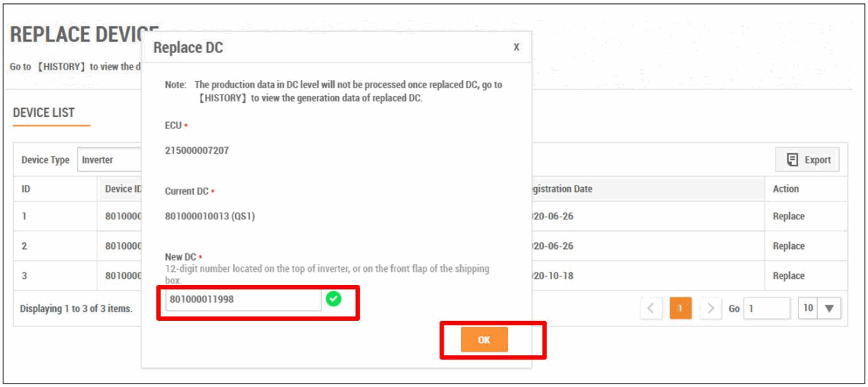
Task: Click the OK button in Replace DC dialog
Action: 484,339
